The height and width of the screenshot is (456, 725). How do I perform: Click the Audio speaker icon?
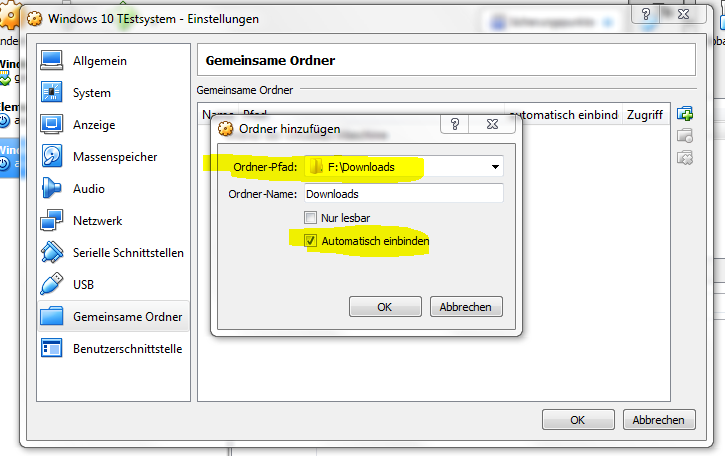[52, 189]
